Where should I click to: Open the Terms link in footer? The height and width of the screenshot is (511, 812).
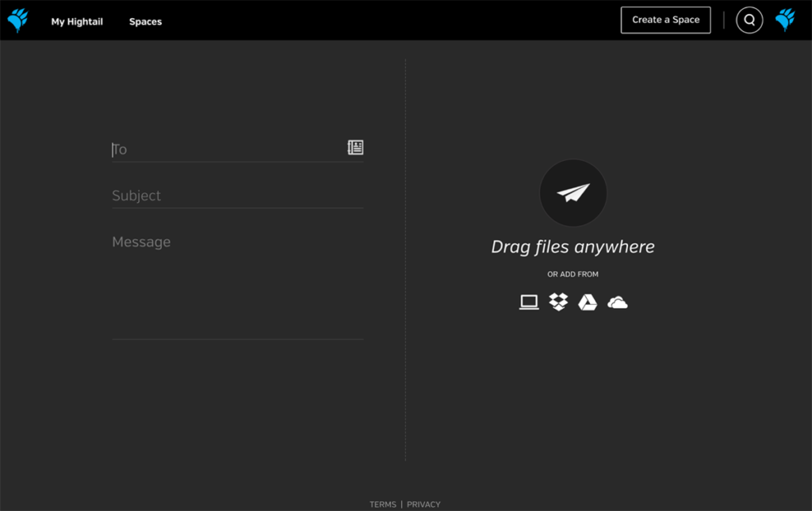[382, 504]
